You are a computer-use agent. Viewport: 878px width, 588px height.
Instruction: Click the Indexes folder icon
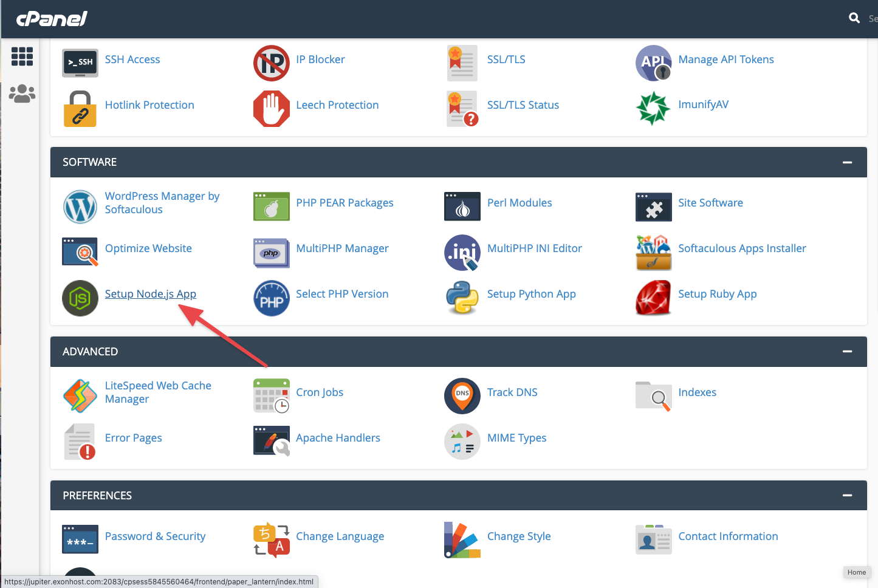tap(654, 396)
